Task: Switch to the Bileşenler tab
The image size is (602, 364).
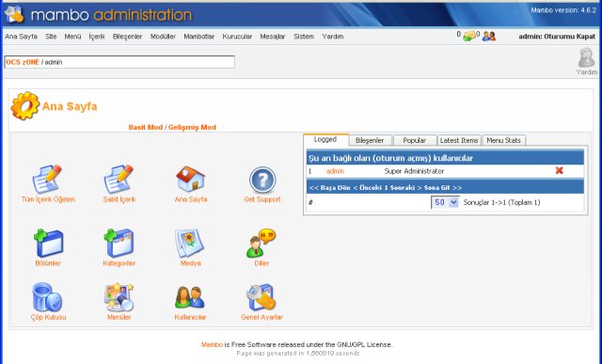Action: [x=370, y=140]
